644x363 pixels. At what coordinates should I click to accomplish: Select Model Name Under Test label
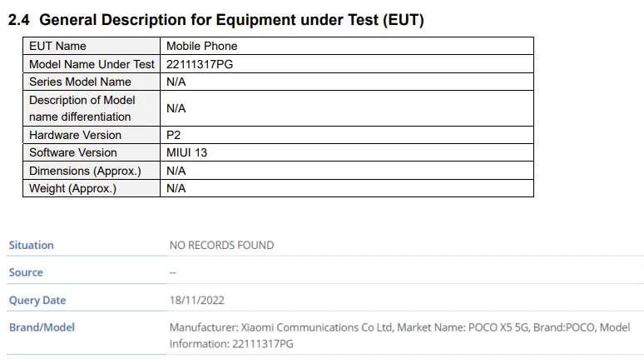click(x=92, y=64)
